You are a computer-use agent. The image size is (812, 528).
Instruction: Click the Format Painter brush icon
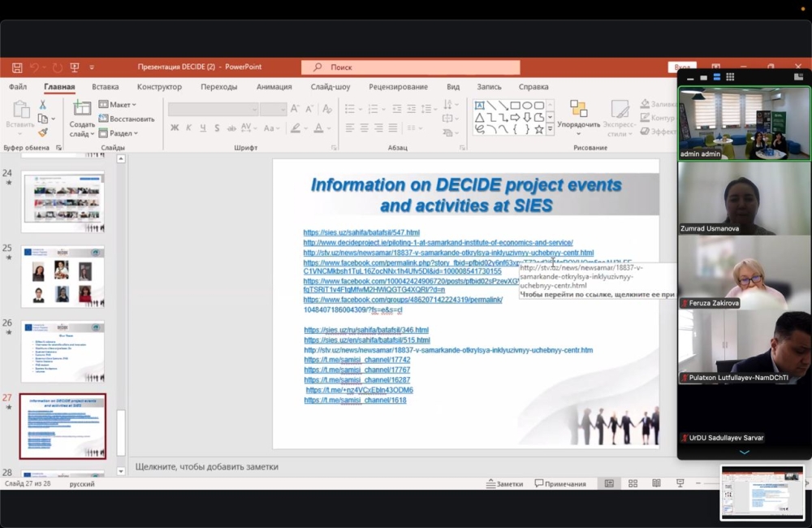[x=42, y=132]
